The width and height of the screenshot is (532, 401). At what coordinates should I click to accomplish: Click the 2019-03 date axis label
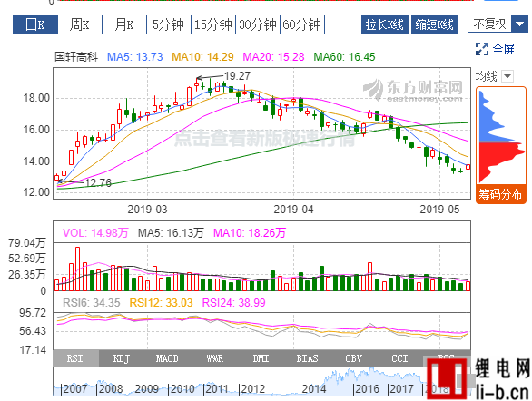pyautogui.click(x=148, y=210)
